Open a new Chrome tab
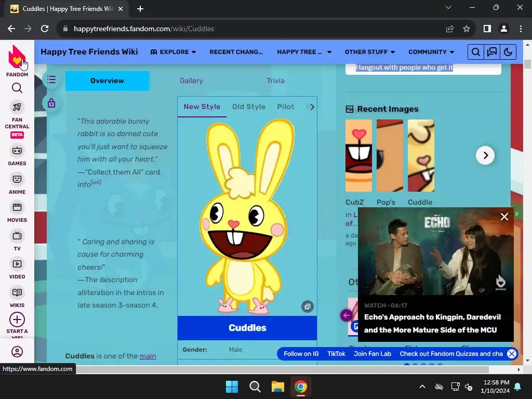 (x=140, y=9)
